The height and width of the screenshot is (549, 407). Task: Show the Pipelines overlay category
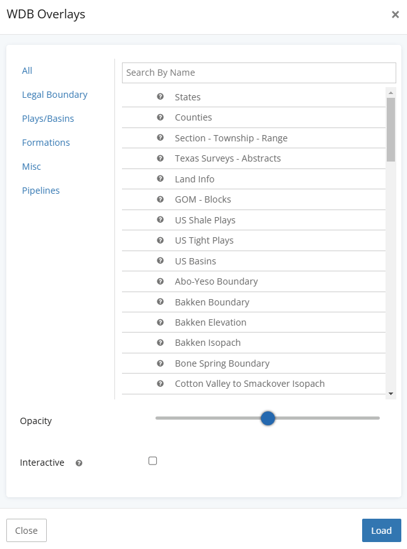(x=41, y=190)
